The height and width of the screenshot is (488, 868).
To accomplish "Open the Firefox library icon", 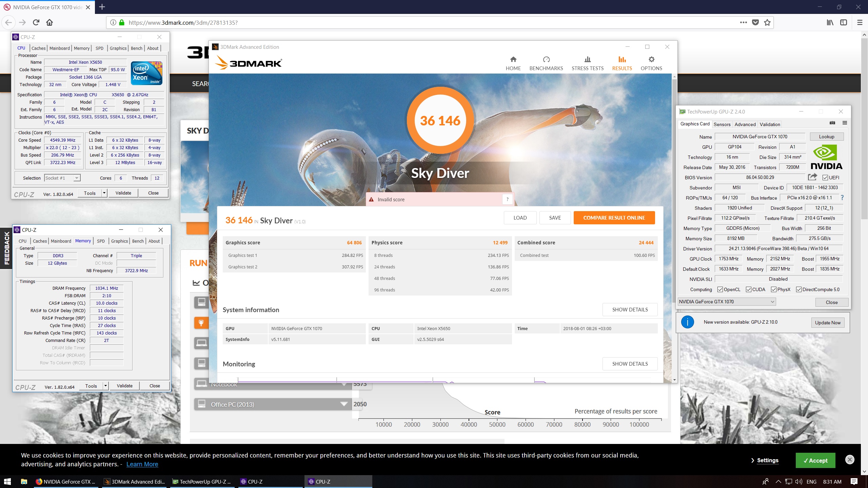I will point(830,22).
